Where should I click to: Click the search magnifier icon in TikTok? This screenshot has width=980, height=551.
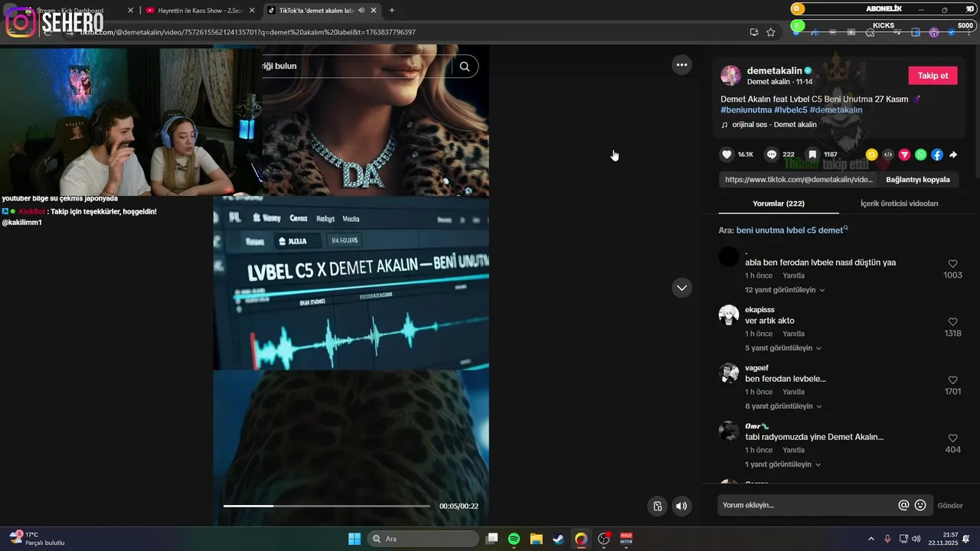pos(465,67)
